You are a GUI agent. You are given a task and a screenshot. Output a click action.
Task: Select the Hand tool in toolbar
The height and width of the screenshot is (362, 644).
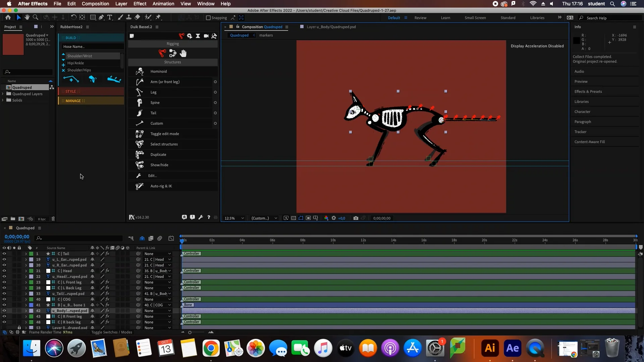[27, 17]
